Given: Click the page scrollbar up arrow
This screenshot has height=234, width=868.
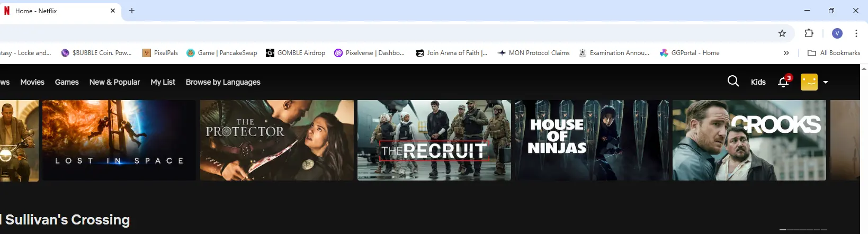Looking at the screenshot, I should click(864, 68).
